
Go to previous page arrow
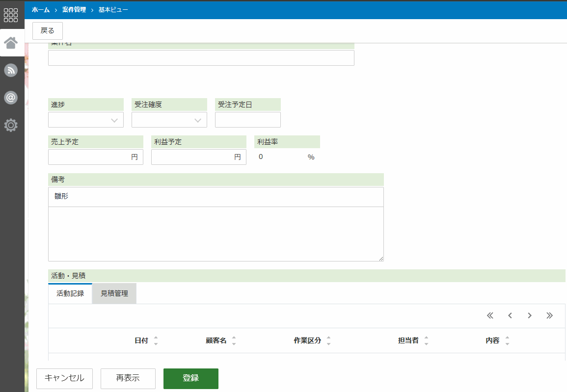510,315
